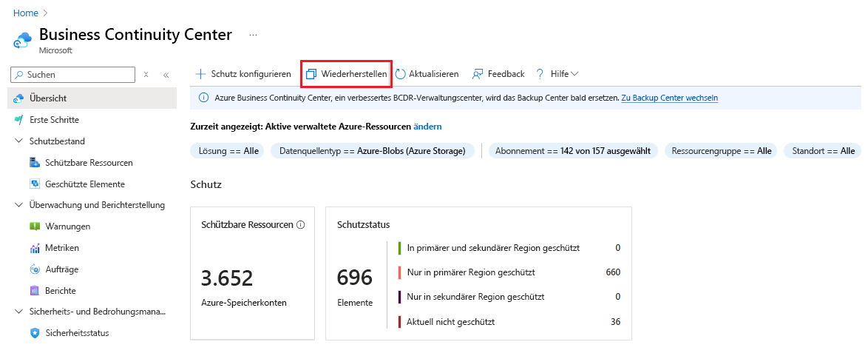The height and width of the screenshot is (356, 868).
Task: Click the Aufträge jobs icon
Action: (x=35, y=269)
